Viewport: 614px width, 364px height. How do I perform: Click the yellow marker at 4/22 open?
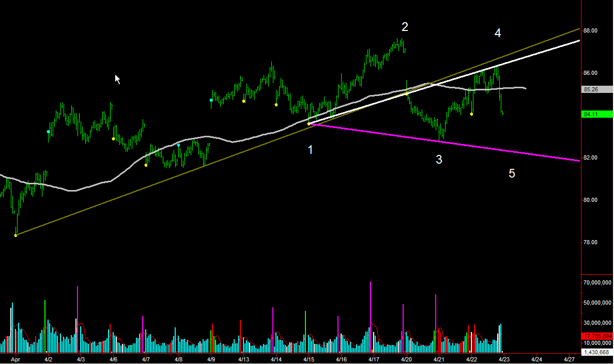(471, 114)
